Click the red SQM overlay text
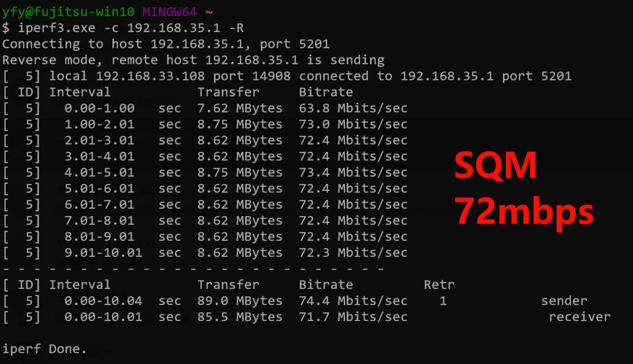 click(x=496, y=166)
